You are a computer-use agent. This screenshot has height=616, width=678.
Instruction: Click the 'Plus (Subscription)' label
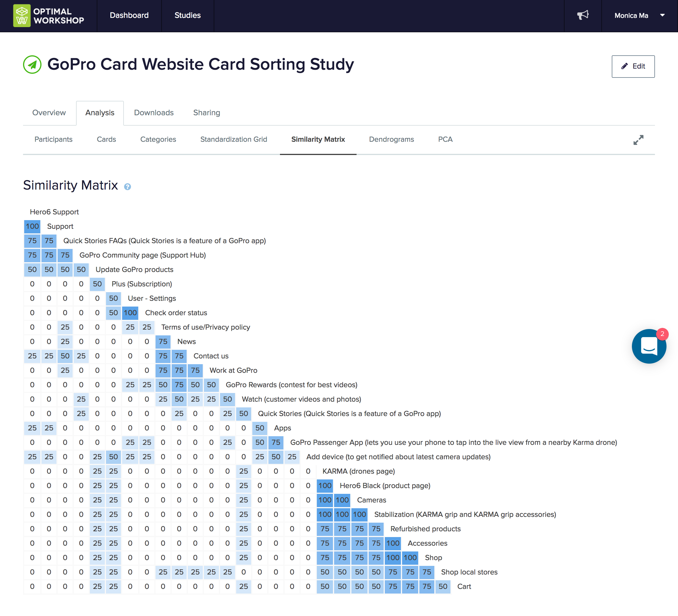point(142,284)
